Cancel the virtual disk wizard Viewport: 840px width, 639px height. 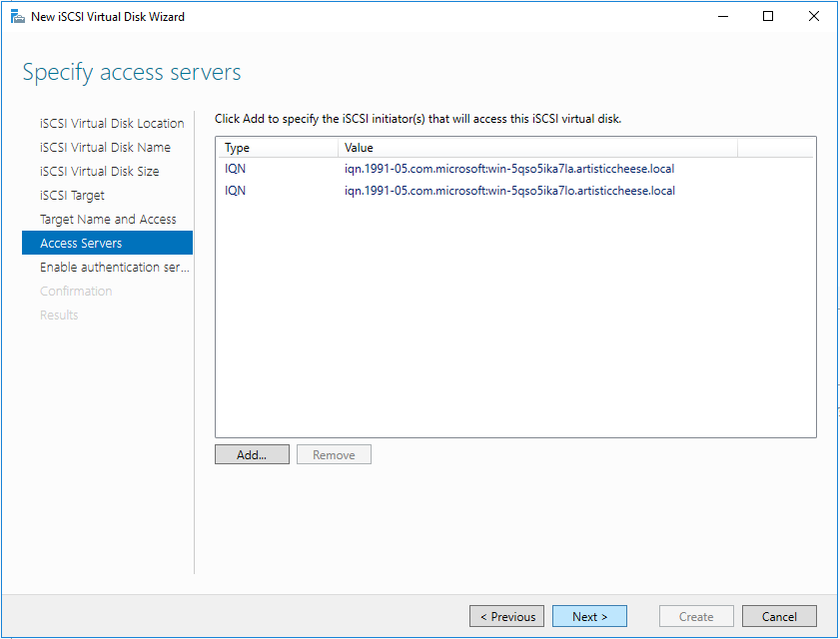pos(779,617)
